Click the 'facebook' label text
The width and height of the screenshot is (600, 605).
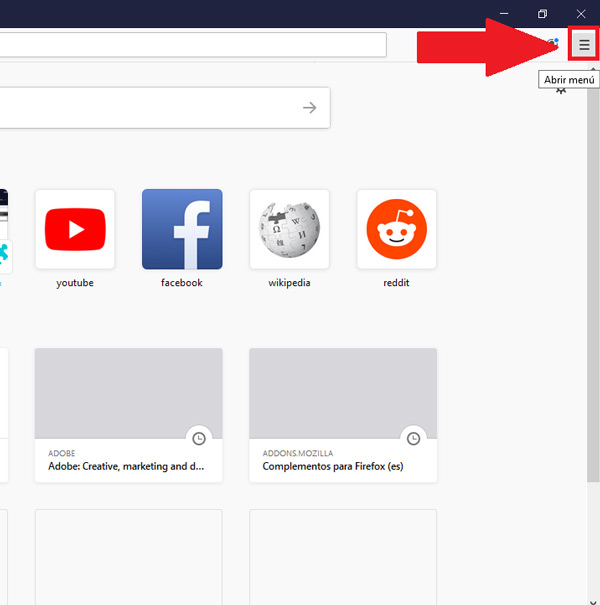coord(182,283)
